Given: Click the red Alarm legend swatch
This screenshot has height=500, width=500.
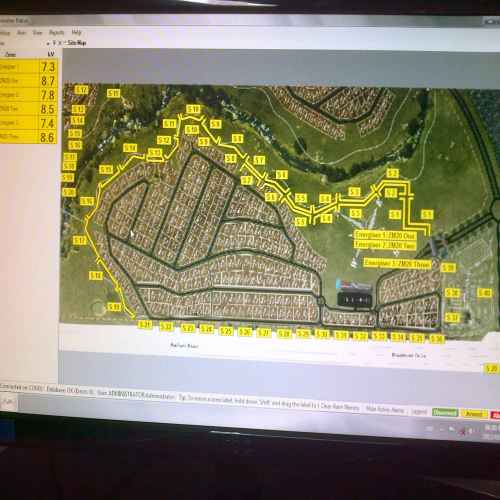Looking at the screenshot, I should 495,415.
